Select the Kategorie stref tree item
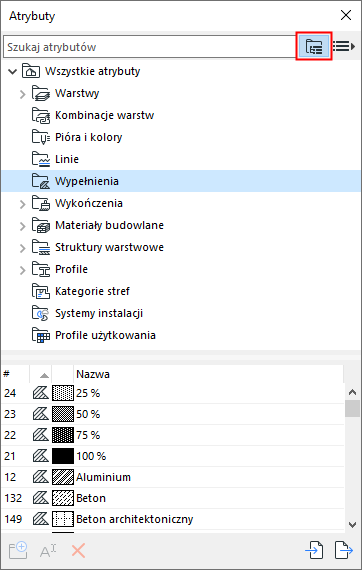Screen dimensions: 362x570 [x=92, y=291]
